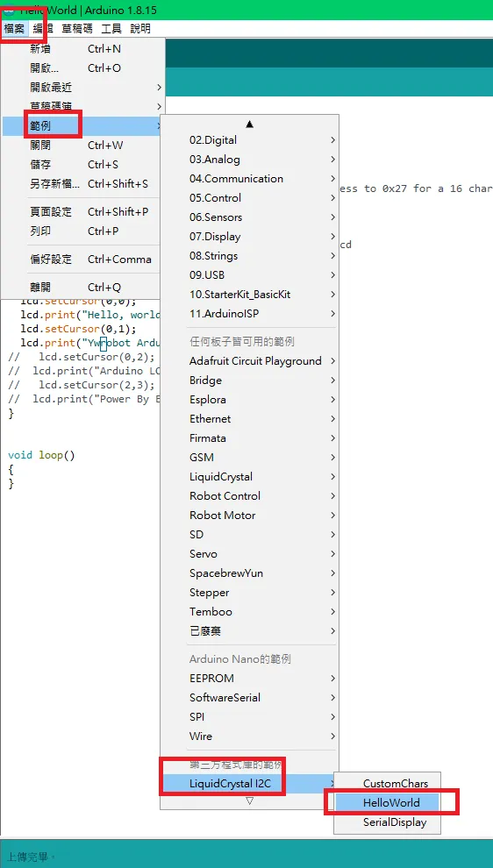Expand 04.Communication examples submenu
Viewport: 493px width, 868px height.
(x=249, y=179)
